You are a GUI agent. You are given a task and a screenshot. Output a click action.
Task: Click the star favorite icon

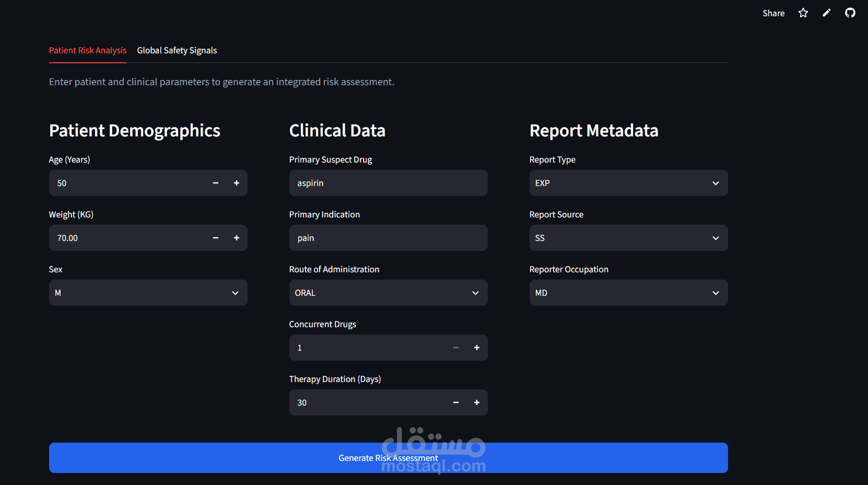(x=803, y=13)
